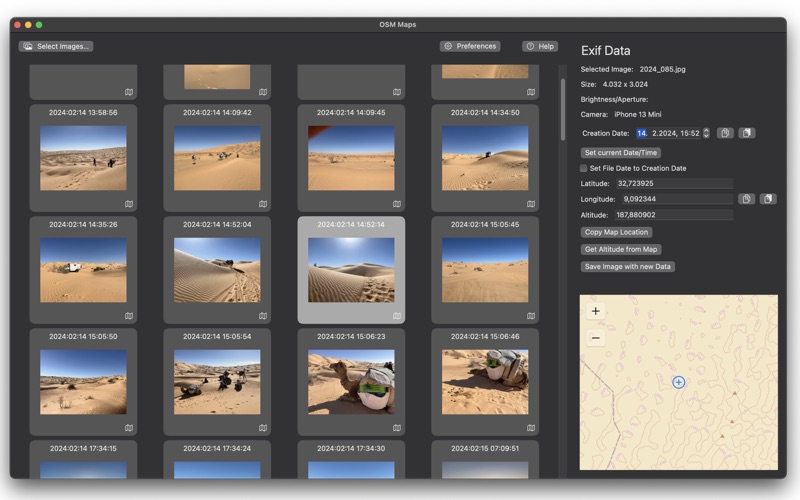The width and height of the screenshot is (800, 500).
Task: Copy coordinates with the icon beside Longitude
Action: [746, 199]
